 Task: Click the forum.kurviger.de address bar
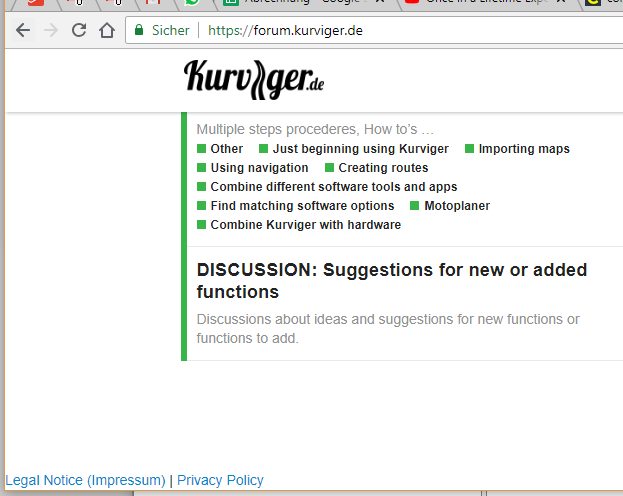tap(373, 31)
